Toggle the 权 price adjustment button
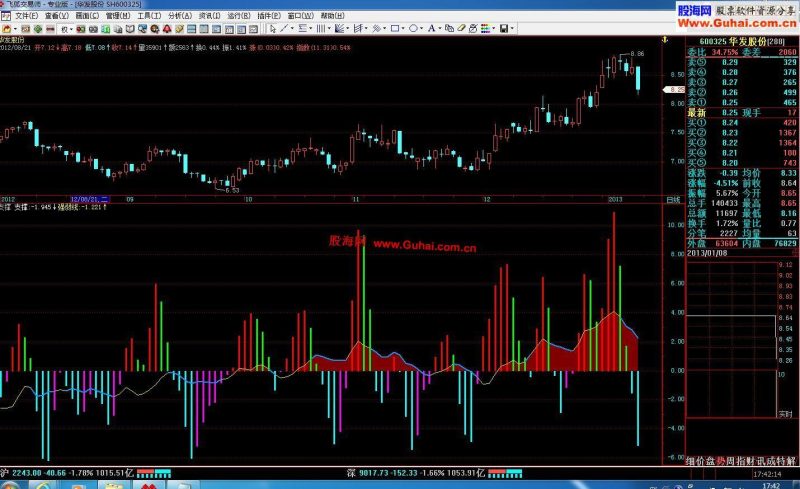The width and height of the screenshot is (800, 489). pos(64,29)
